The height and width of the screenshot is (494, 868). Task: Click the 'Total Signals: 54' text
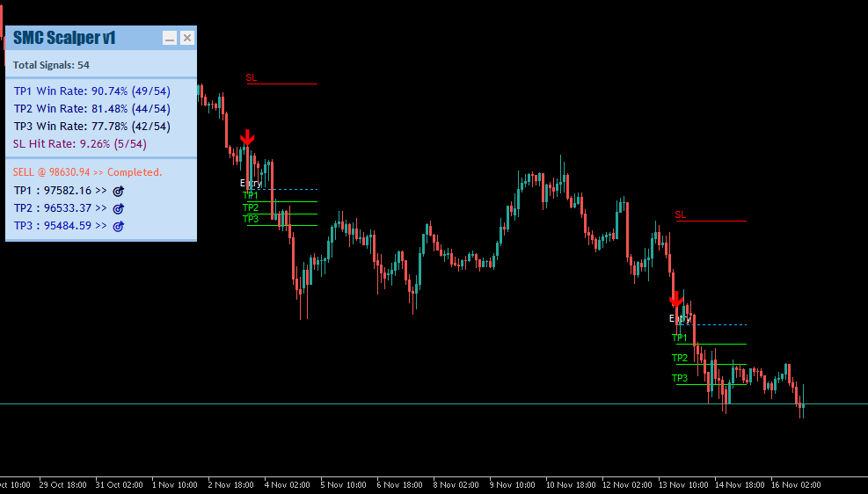[x=51, y=65]
